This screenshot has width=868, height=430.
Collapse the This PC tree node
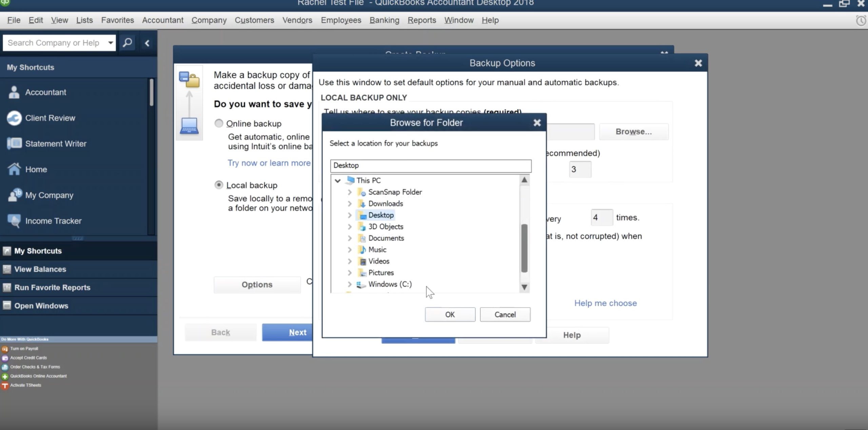(337, 181)
